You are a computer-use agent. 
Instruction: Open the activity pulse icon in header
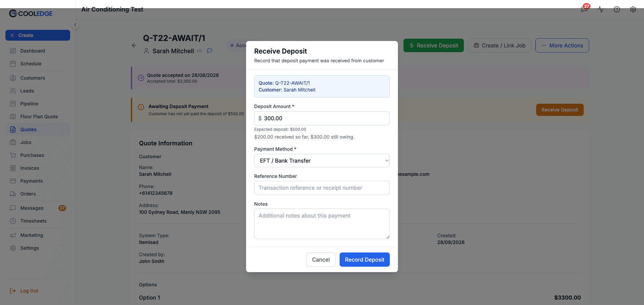(601, 9)
